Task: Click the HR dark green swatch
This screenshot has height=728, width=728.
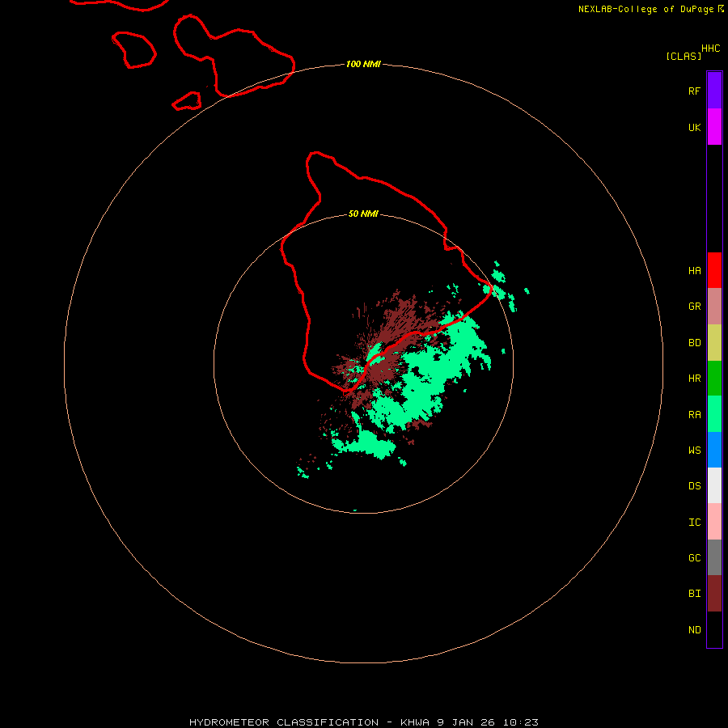Action: click(714, 379)
